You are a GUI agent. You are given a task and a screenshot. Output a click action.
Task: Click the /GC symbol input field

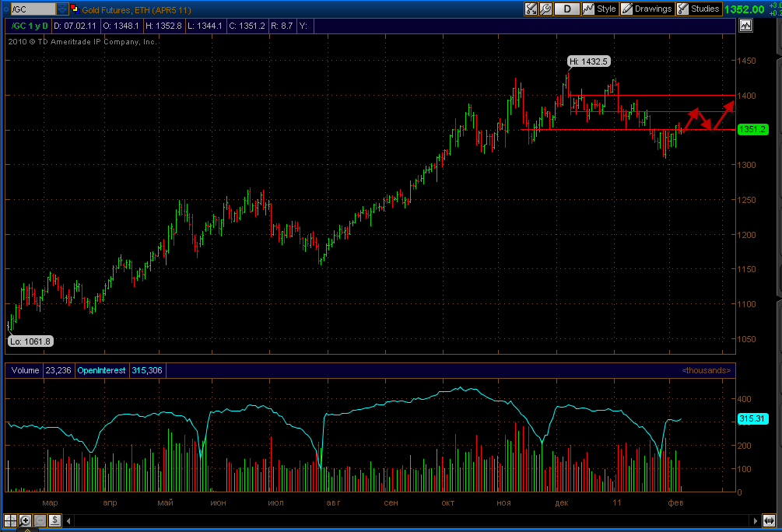[33, 9]
